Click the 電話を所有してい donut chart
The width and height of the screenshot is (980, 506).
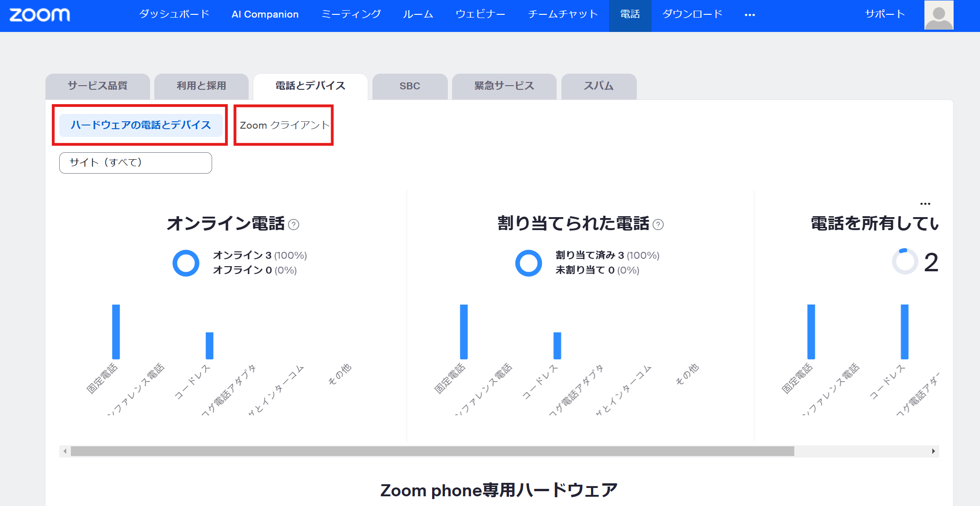[905, 262]
